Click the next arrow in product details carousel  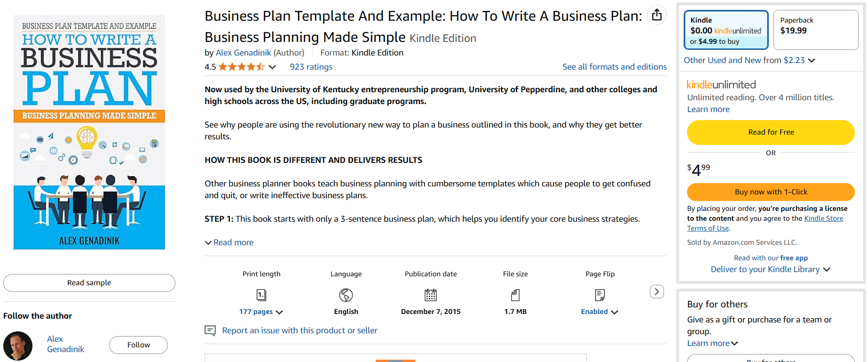pyautogui.click(x=657, y=291)
